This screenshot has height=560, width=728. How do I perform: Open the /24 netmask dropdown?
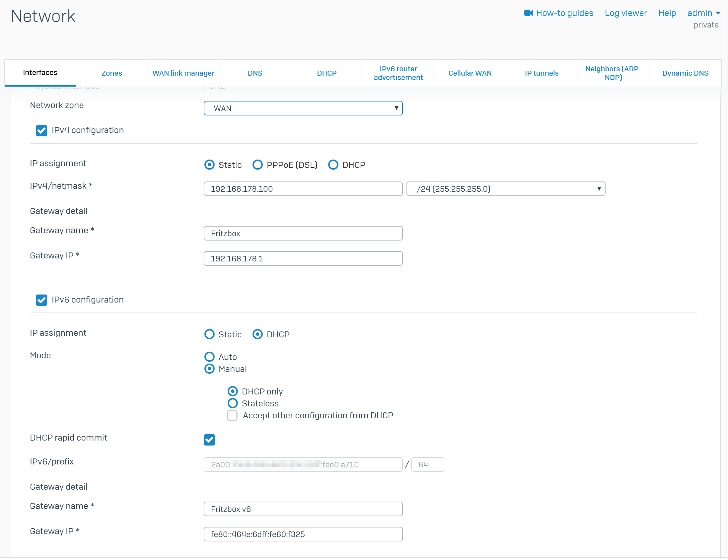(x=506, y=189)
